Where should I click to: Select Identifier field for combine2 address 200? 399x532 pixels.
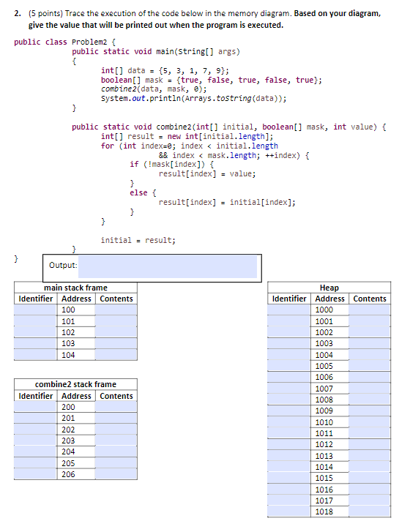(x=35, y=407)
